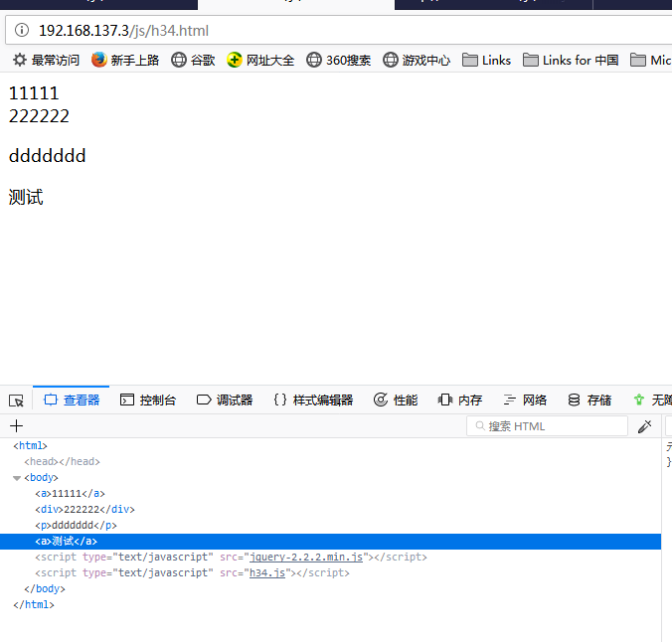
Task: Click the site information icon in address bar
Action: click(x=22, y=31)
